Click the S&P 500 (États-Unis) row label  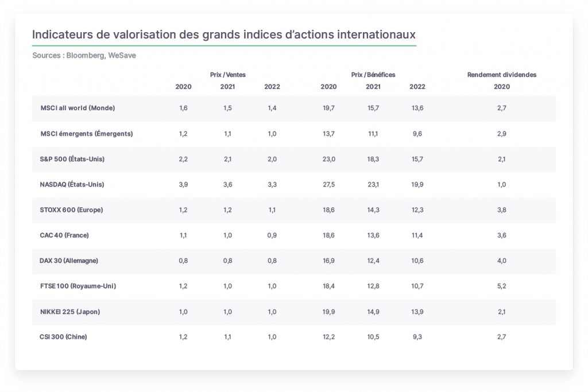tap(72, 159)
